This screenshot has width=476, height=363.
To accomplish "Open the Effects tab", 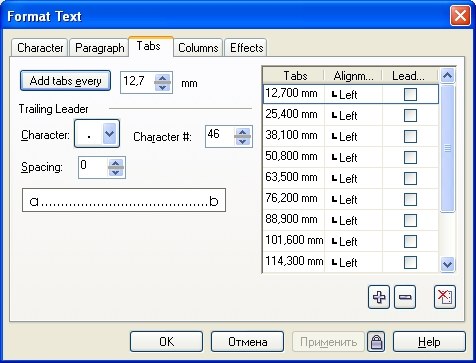I will 246,48.
